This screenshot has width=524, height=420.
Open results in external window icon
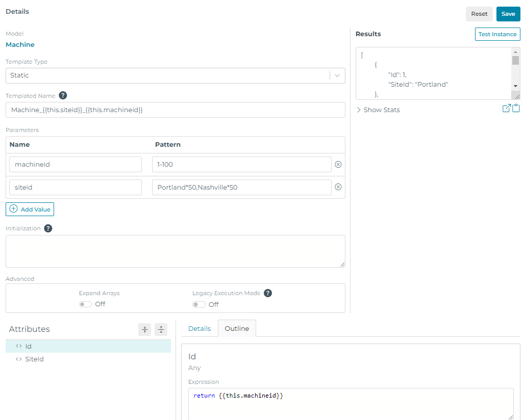(506, 108)
